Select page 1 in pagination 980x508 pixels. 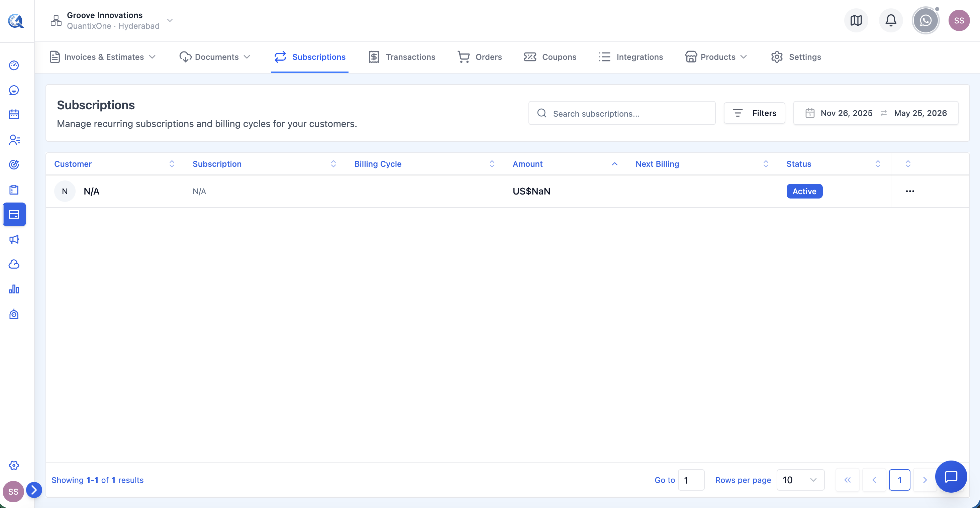point(899,480)
